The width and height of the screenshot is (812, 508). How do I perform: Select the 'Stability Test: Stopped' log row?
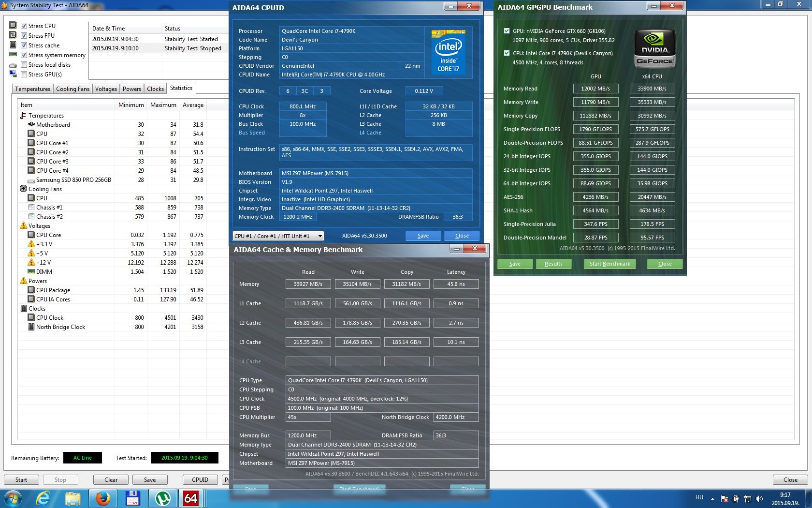click(x=159, y=48)
